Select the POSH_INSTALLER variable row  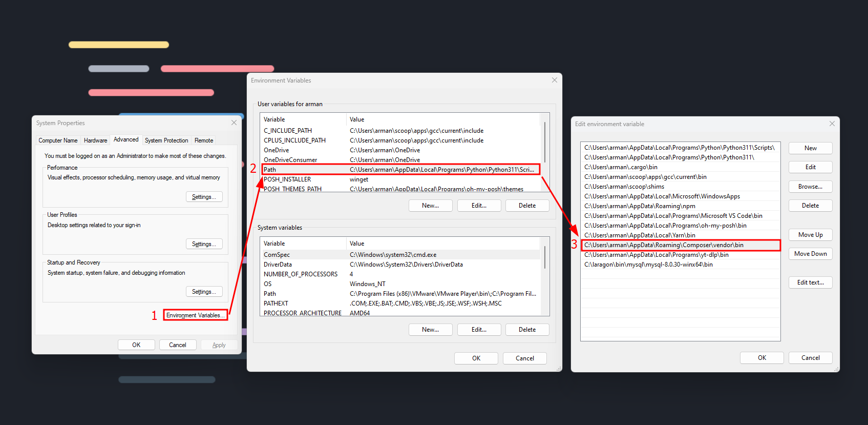tap(287, 179)
